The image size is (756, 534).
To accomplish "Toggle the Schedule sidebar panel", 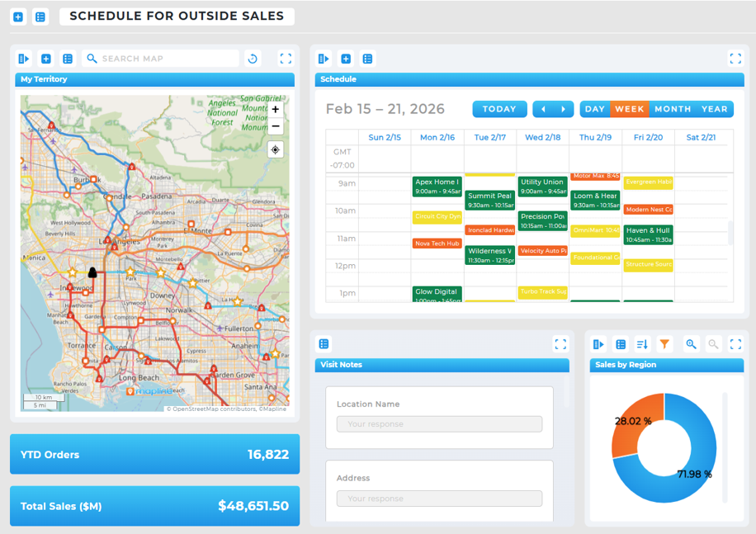I will (323, 59).
